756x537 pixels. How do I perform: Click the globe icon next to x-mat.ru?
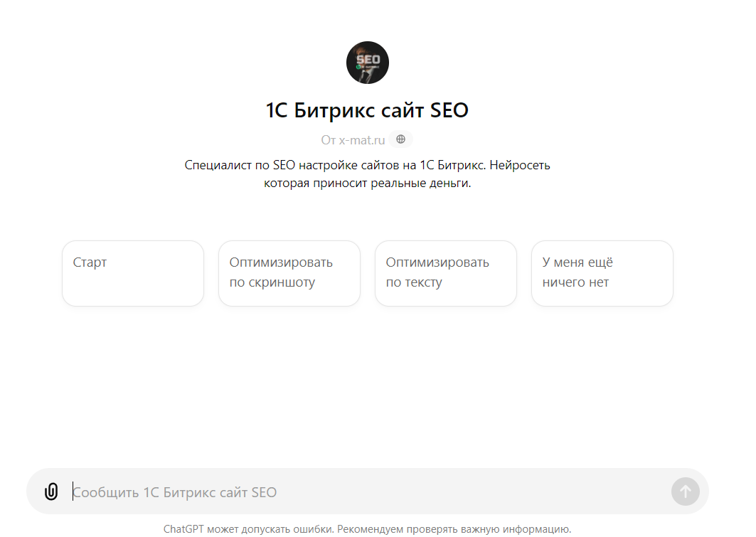click(401, 139)
